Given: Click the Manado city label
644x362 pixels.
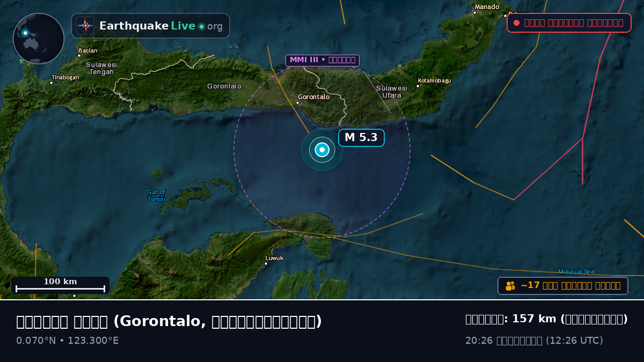Looking at the screenshot, I should point(487,7).
